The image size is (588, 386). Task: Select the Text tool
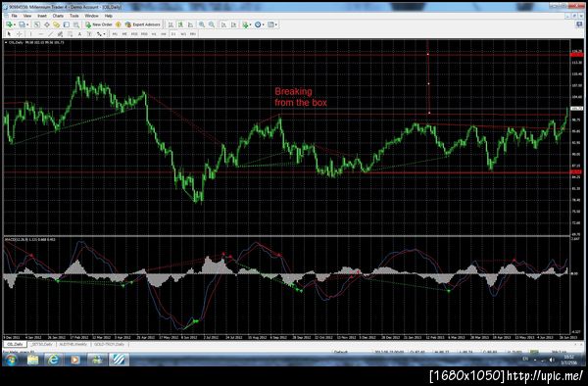coord(80,34)
